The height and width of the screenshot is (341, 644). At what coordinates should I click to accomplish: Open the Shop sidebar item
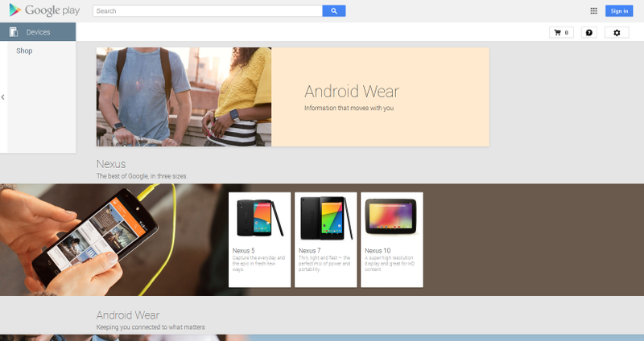[x=24, y=51]
